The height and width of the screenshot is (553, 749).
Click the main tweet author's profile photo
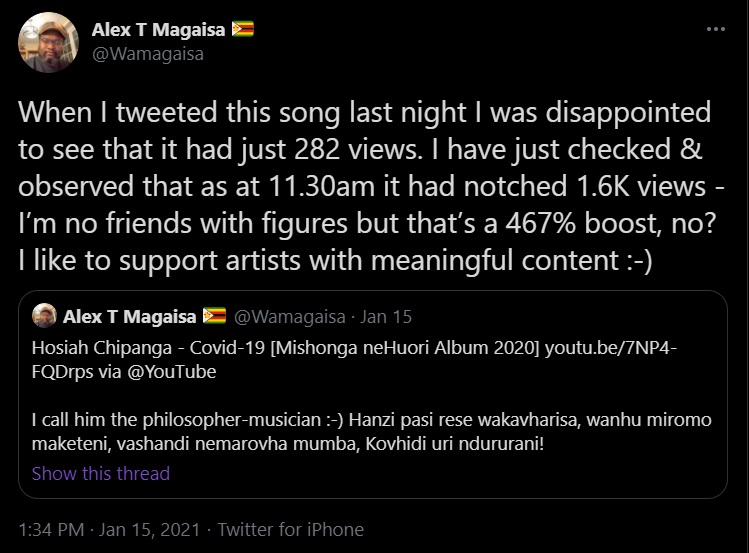tap(49, 42)
